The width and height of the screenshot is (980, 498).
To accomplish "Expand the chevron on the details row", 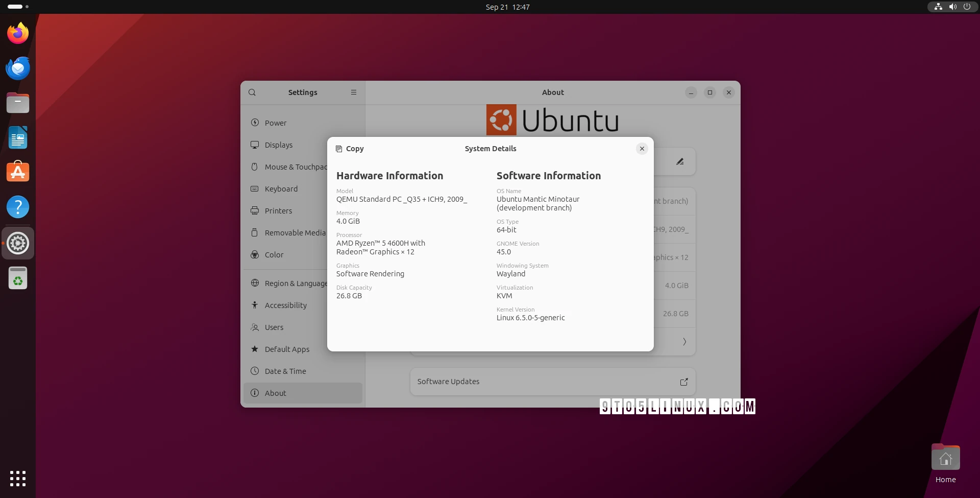I will tap(684, 342).
